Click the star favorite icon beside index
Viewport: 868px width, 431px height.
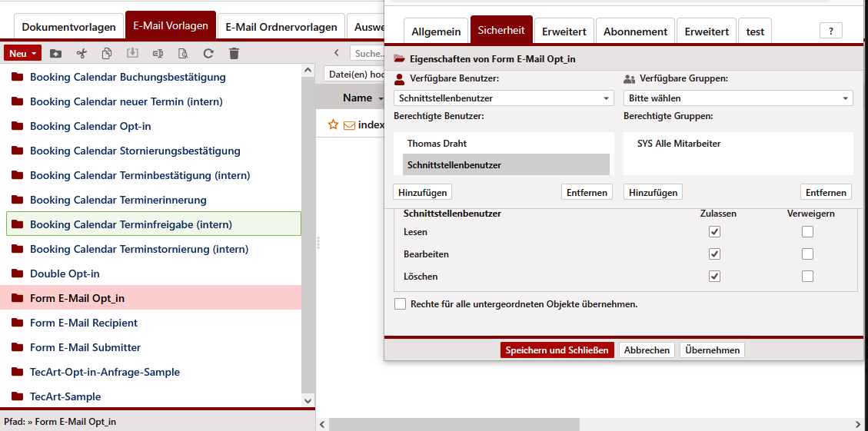point(333,124)
